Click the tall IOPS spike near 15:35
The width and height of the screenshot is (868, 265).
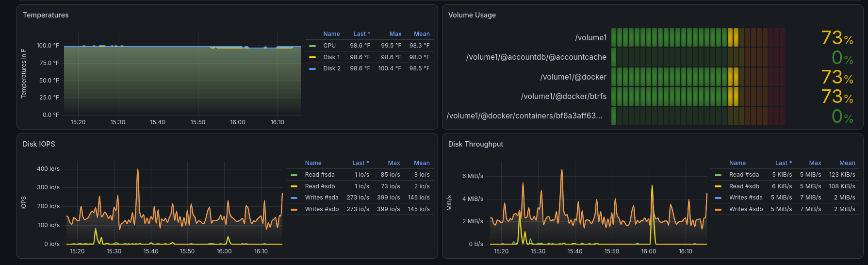(138, 170)
